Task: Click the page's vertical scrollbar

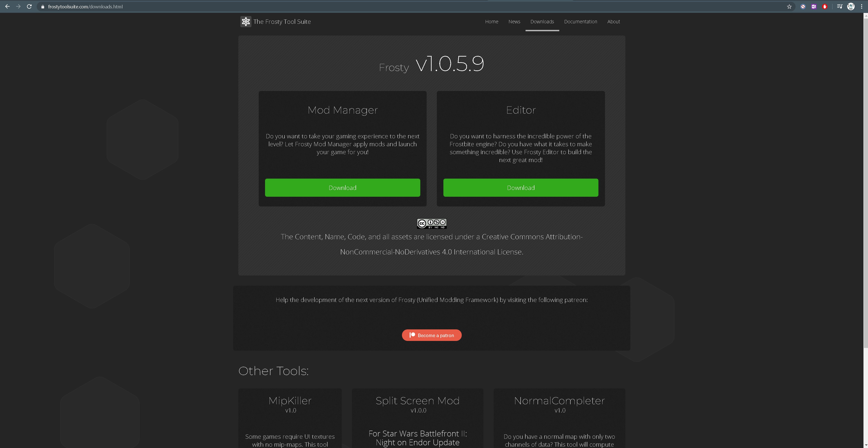Action: (865, 182)
